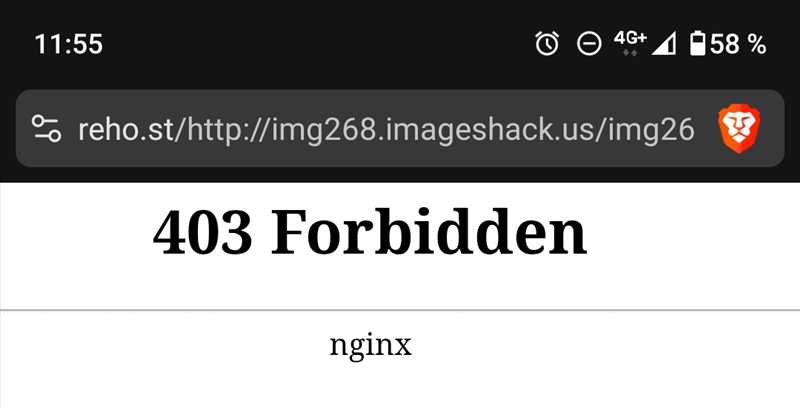Tap the site settings tune icon
800x408 pixels.
point(46,129)
